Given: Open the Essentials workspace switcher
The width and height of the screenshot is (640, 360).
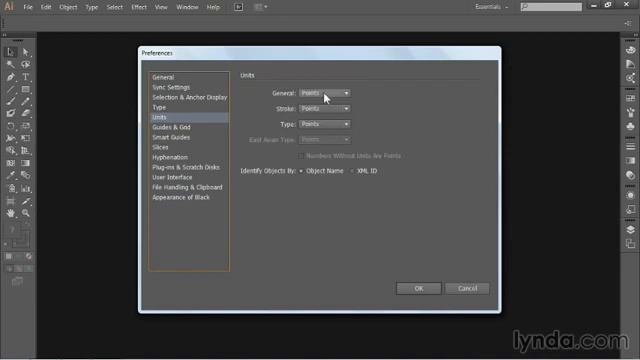Looking at the screenshot, I should tap(491, 7).
